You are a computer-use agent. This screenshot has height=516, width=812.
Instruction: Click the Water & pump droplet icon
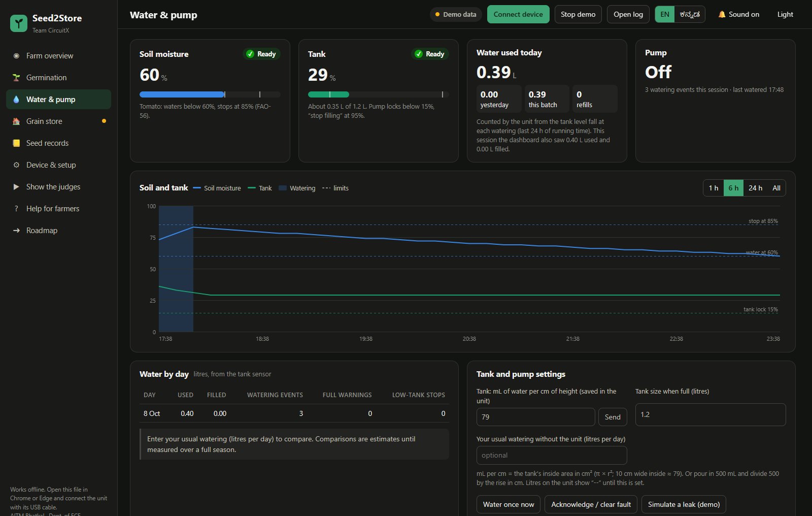[16, 100]
